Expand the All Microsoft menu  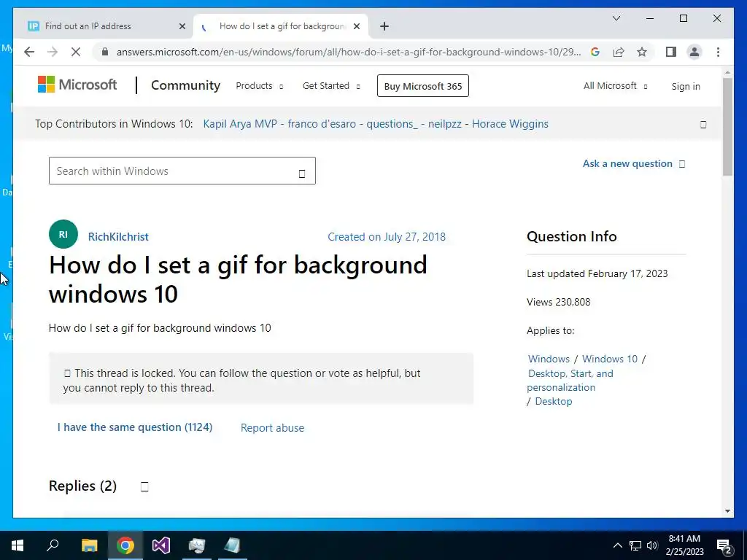(x=616, y=86)
